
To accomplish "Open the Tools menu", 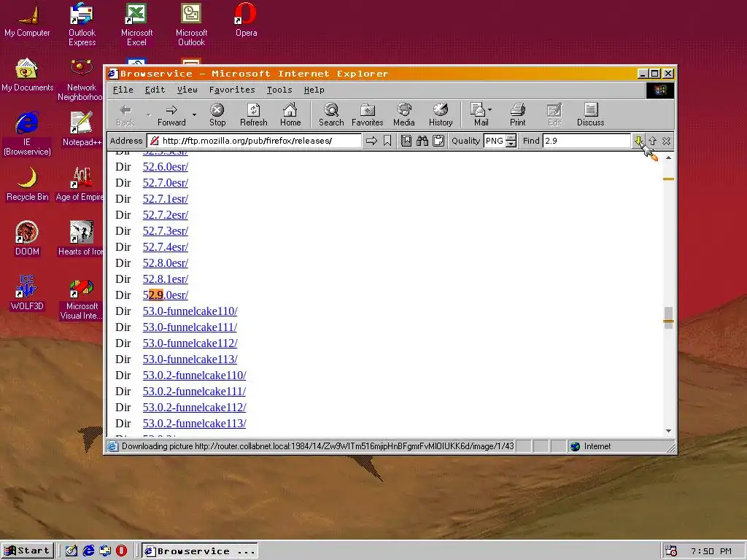I will 279,90.
